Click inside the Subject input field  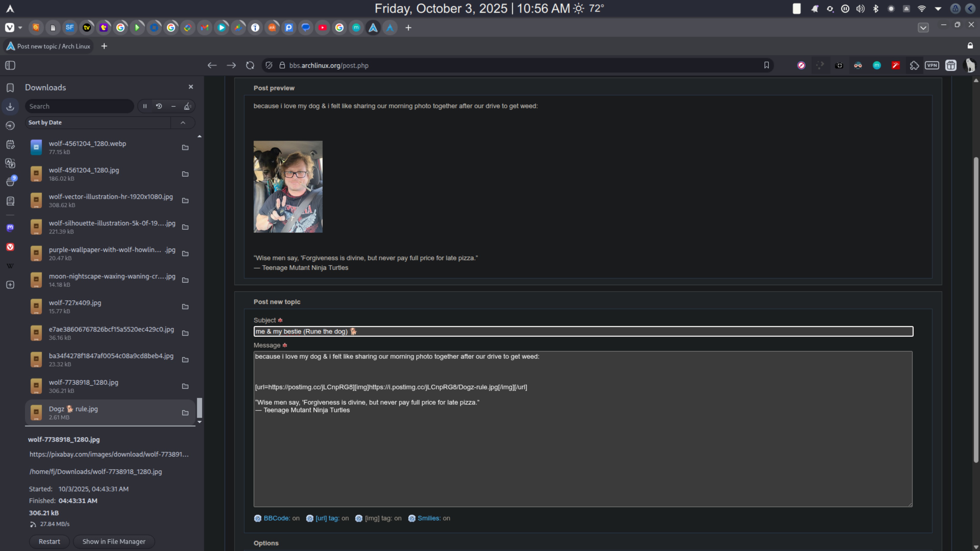click(x=583, y=331)
